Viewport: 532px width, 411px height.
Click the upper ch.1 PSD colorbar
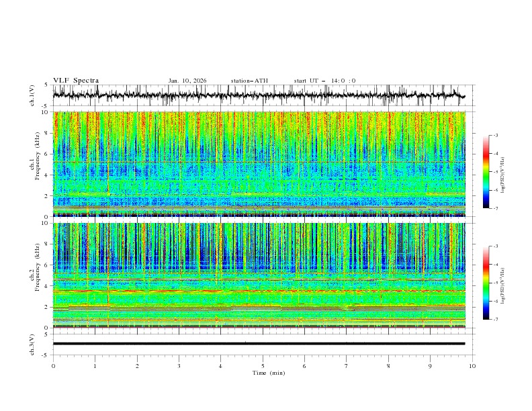(486, 172)
